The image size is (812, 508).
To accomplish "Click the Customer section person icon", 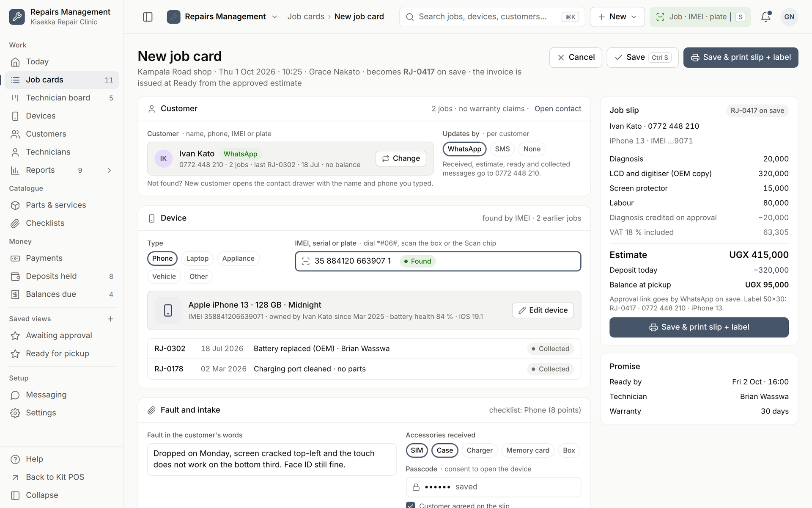I will coord(151,109).
